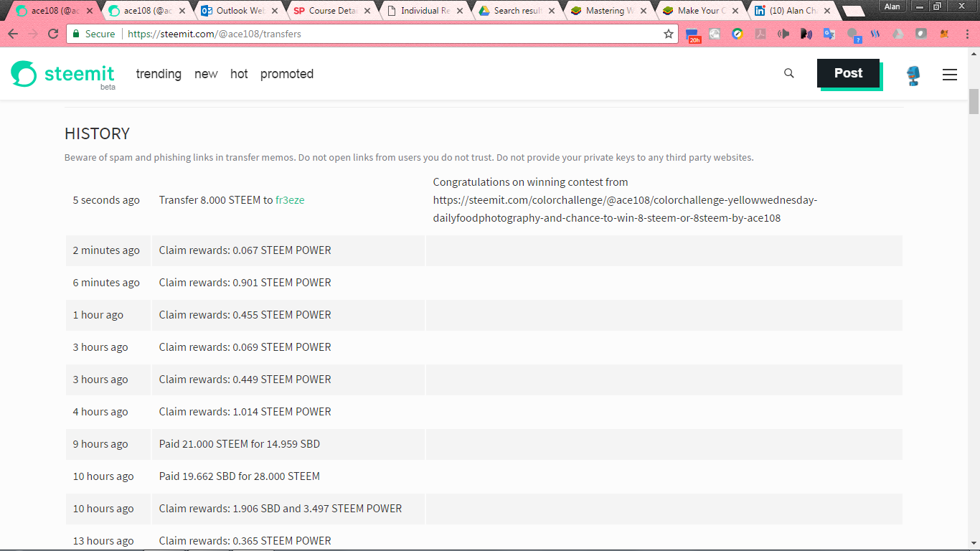Image resolution: width=980 pixels, height=551 pixels.
Task: Click the circular pencil editor extension icon
Action: coord(737,34)
